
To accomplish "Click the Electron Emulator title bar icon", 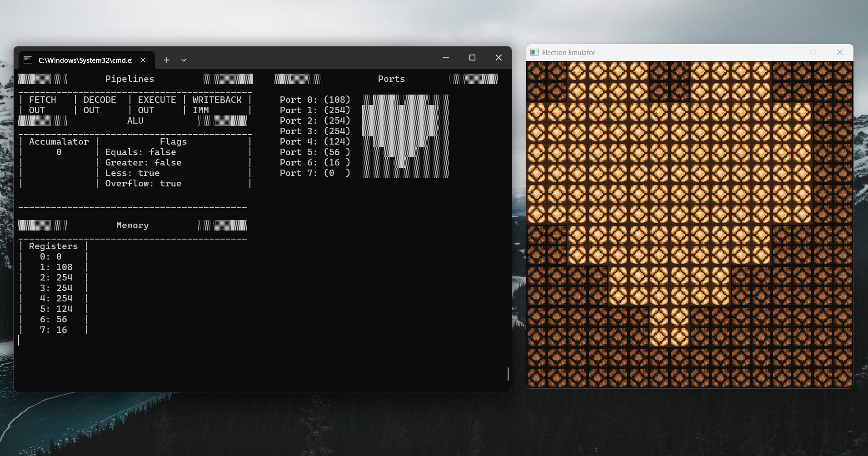I will (x=534, y=52).
